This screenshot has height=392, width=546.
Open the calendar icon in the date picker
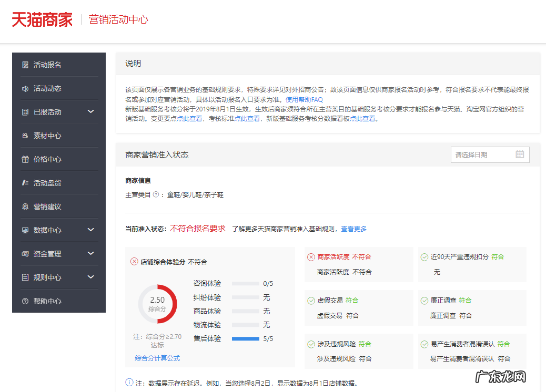pos(520,154)
